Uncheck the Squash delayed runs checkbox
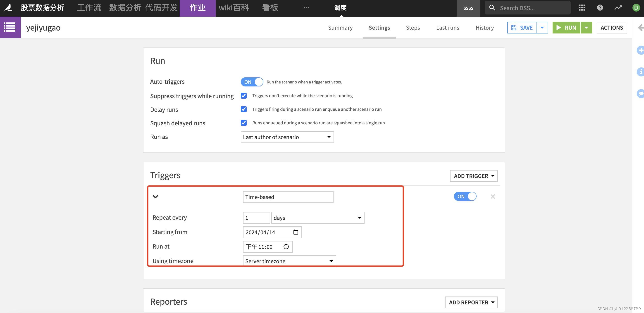This screenshot has height=313, width=644. click(243, 123)
